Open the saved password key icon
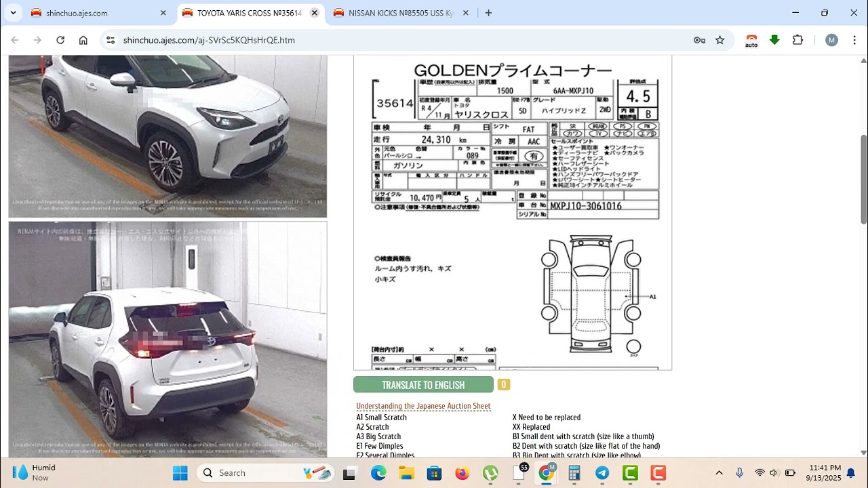The height and width of the screenshot is (488, 868). click(x=699, y=40)
